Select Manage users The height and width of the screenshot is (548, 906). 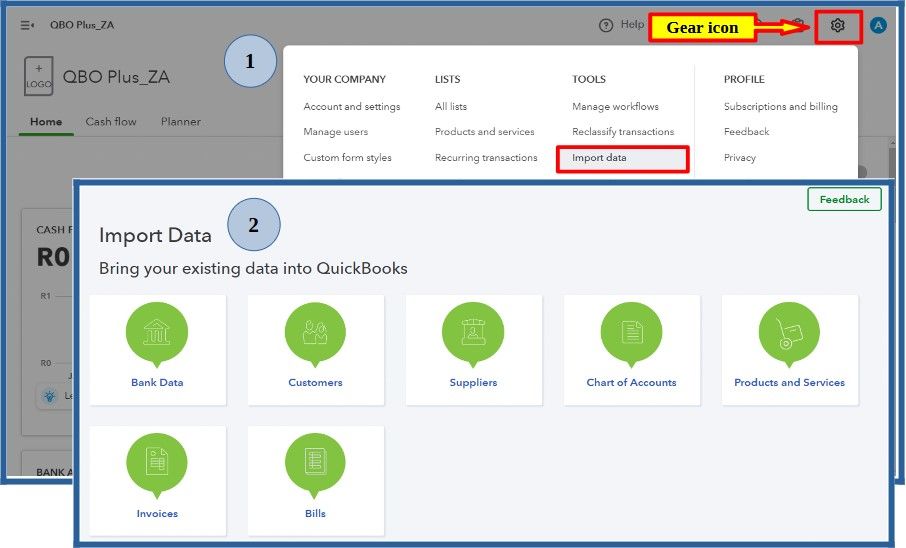click(x=336, y=132)
